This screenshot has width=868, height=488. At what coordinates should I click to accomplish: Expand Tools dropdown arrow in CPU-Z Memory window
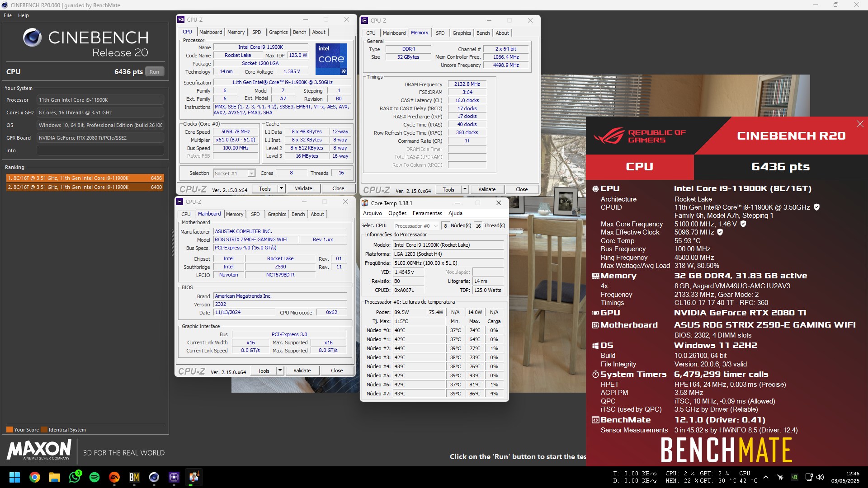pyautogui.click(x=465, y=189)
